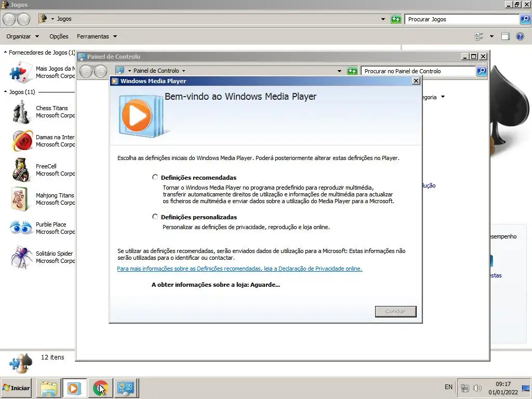
Task: Click the Iniciar start button
Action: click(x=16, y=388)
